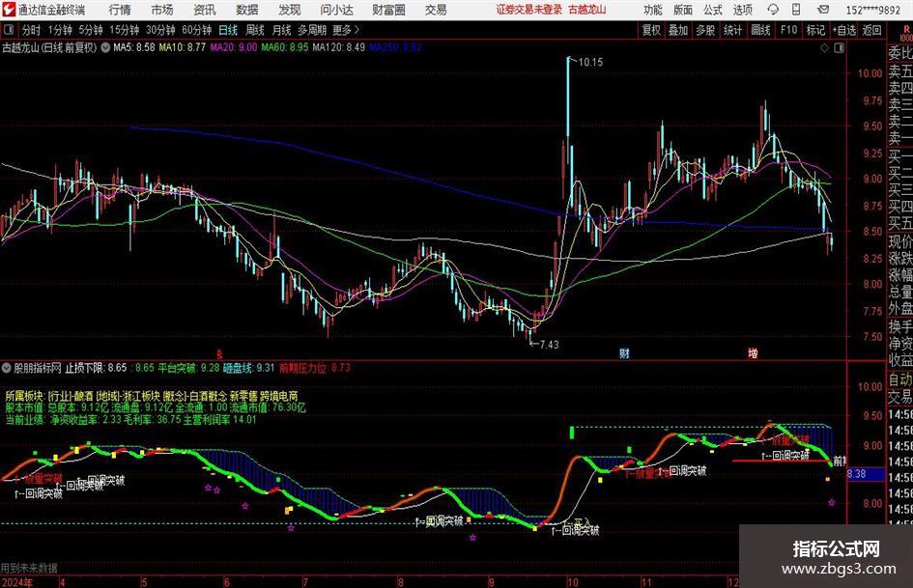Viewport: 913px width, 588px height.
Task: Click the 返回 back button
Action: coord(871,30)
